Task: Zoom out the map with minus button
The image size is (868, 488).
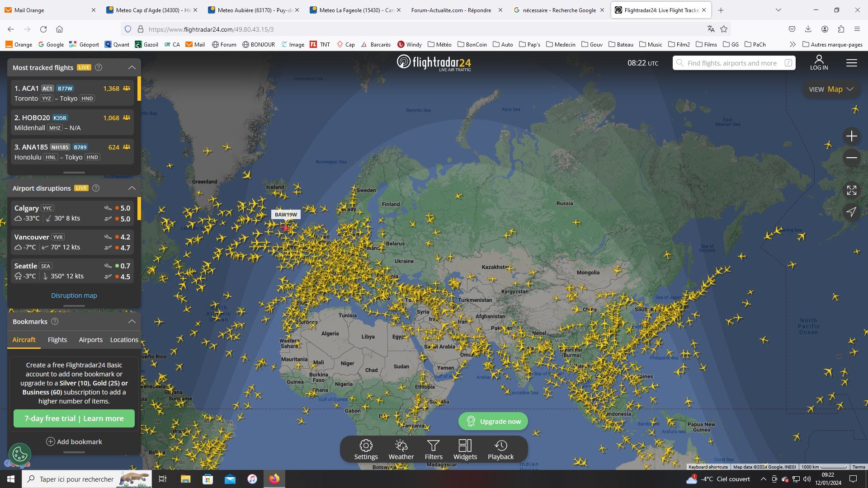Action: [x=851, y=158]
